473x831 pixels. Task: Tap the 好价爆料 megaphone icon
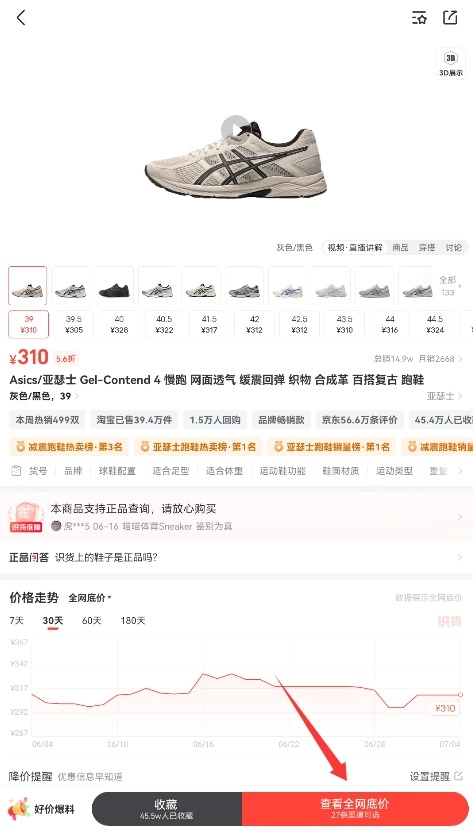tap(19, 809)
